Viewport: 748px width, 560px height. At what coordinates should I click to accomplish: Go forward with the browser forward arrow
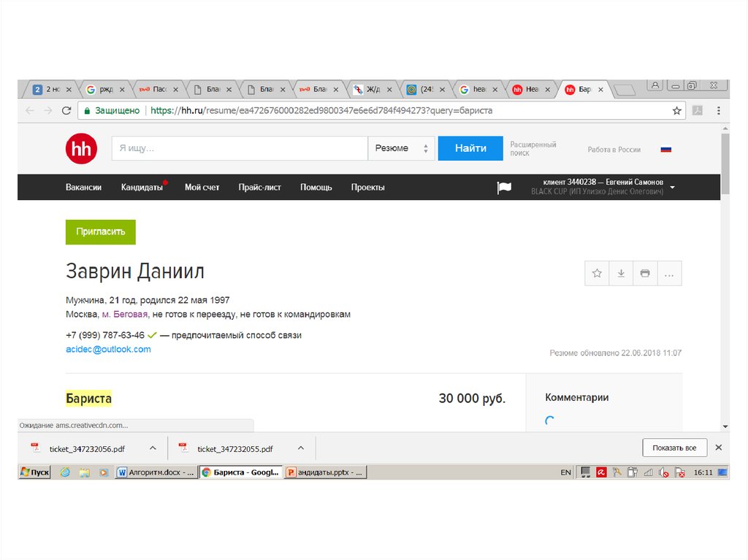pyautogui.click(x=47, y=111)
